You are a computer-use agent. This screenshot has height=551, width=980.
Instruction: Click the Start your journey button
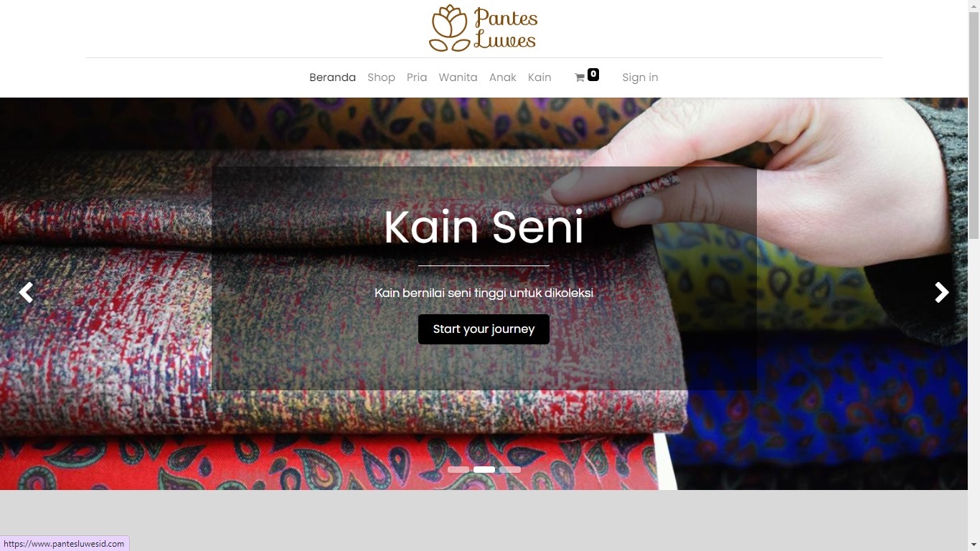point(484,329)
